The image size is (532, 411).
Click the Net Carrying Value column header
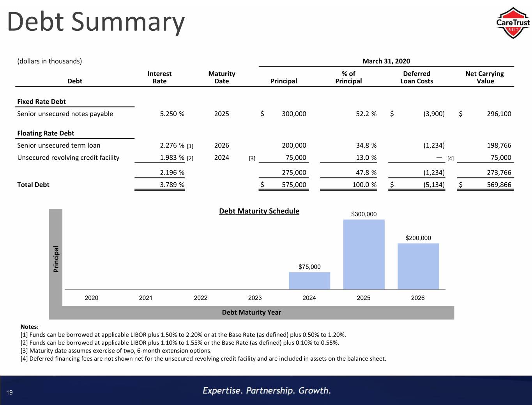tap(485, 77)
